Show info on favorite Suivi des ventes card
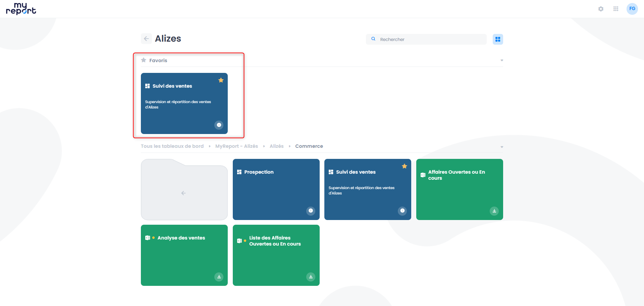The height and width of the screenshot is (306, 644). 219,125
